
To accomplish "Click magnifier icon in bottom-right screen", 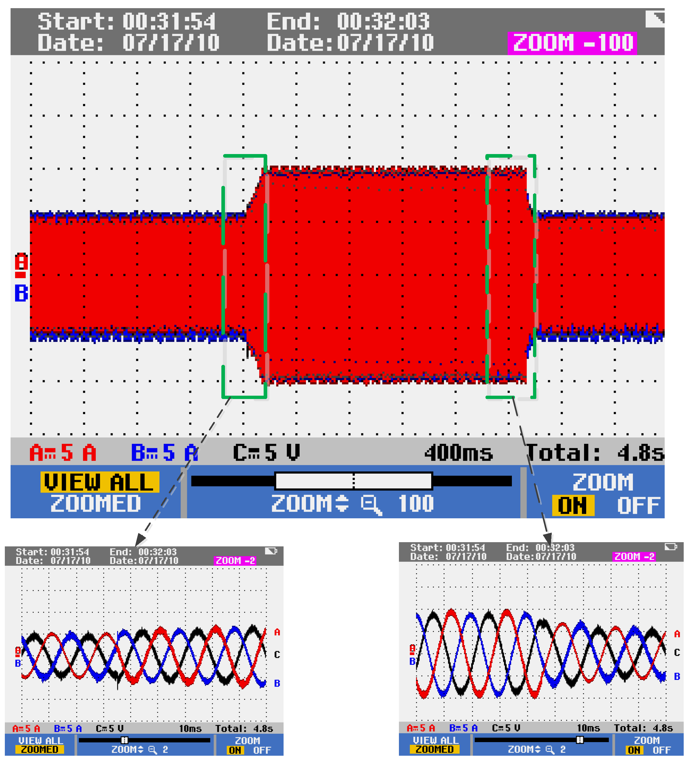I will point(549,749).
